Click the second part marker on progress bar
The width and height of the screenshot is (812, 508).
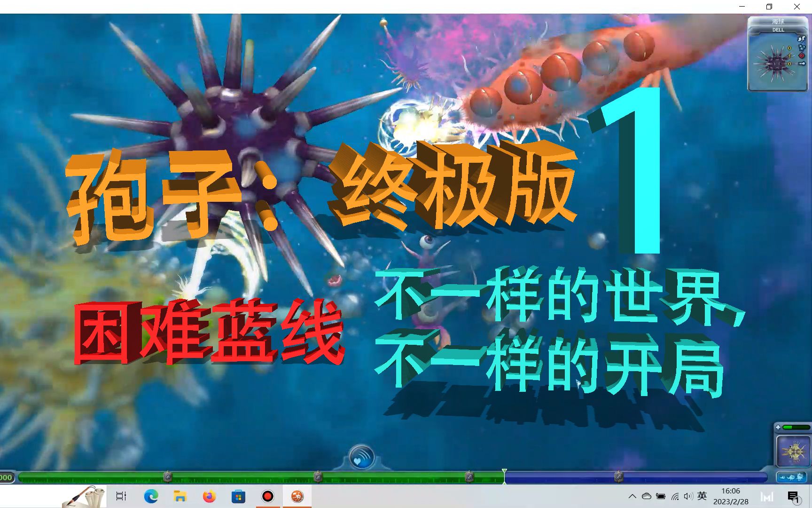pyautogui.click(x=318, y=477)
